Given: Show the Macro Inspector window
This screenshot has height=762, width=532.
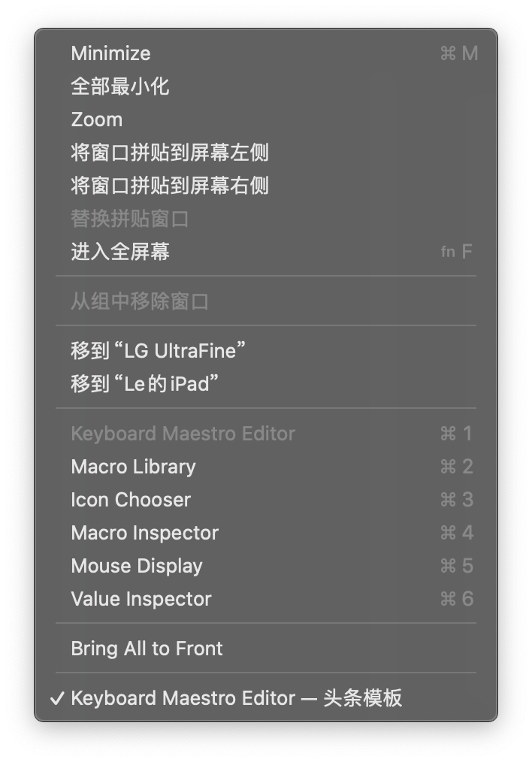Looking at the screenshot, I should 145,533.
